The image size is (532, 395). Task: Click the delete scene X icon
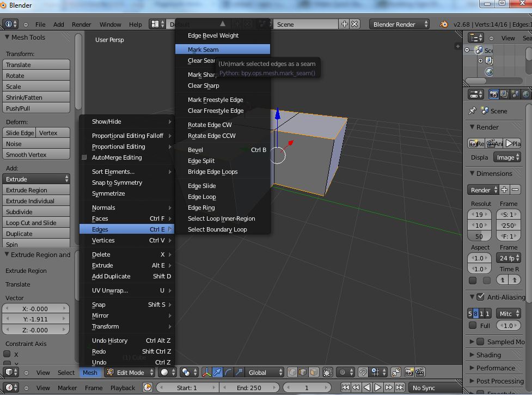[354, 24]
